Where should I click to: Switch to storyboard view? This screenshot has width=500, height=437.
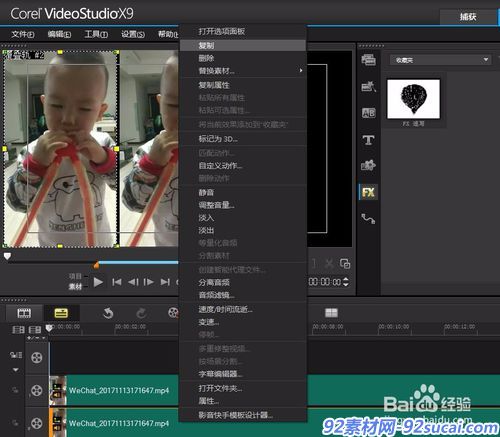click(x=24, y=313)
